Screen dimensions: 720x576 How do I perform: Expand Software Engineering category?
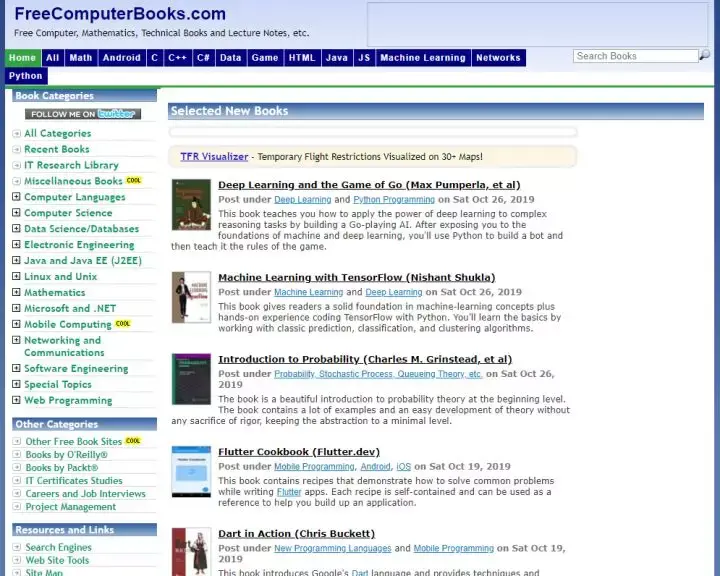16,368
